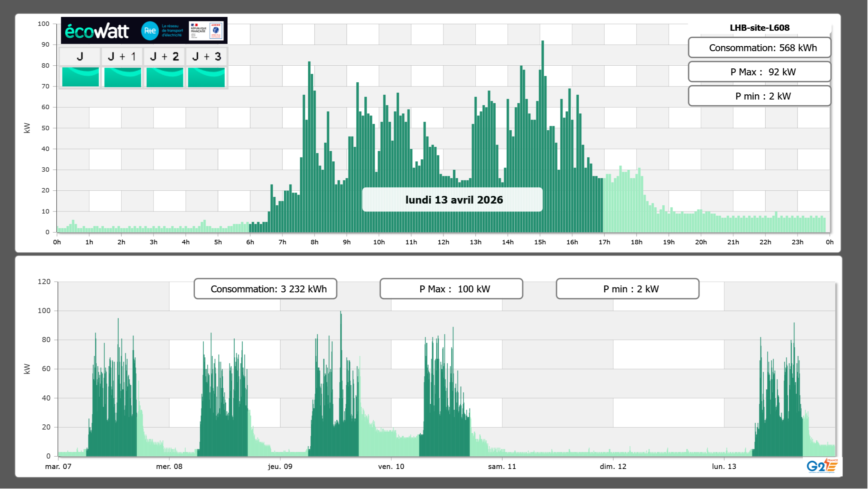Click the République Française ADEME badge

pyautogui.click(x=206, y=31)
